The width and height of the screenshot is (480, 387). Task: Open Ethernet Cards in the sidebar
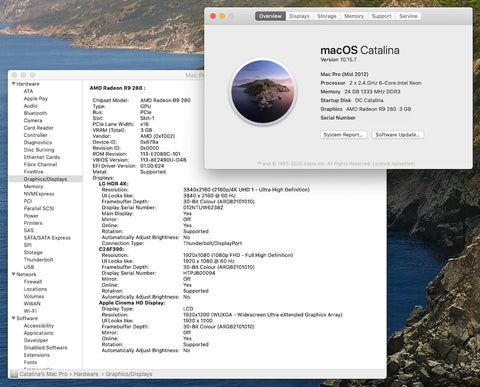(42, 157)
